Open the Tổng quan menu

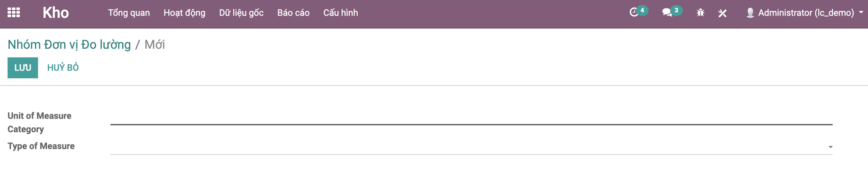pyautogui.click(x=129, y=13)
